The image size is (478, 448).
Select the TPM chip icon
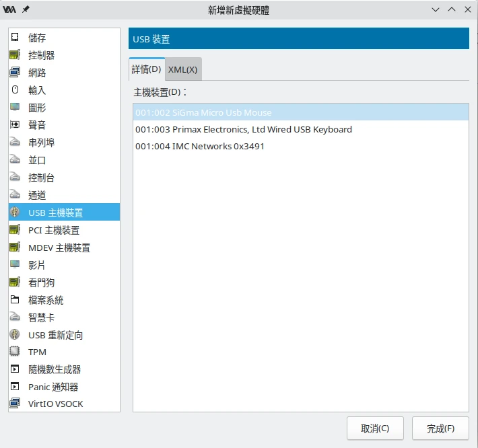click(x=15, y=352)
